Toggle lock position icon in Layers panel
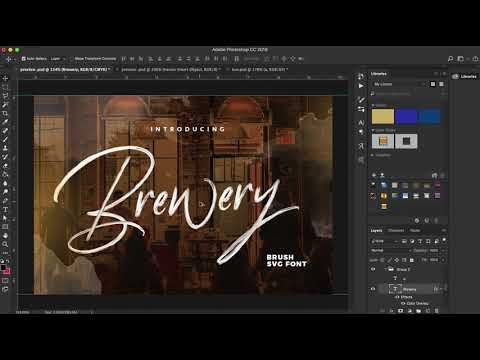 [x=397, y=260]
